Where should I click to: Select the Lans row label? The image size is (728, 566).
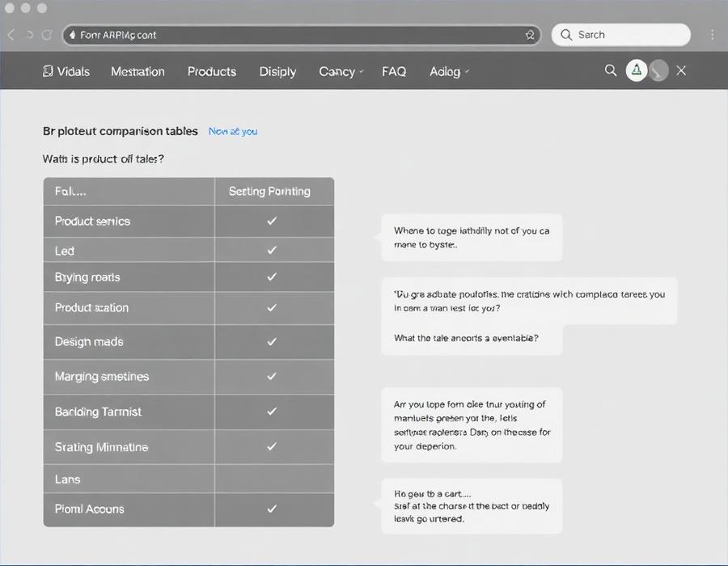click(67, 479)
